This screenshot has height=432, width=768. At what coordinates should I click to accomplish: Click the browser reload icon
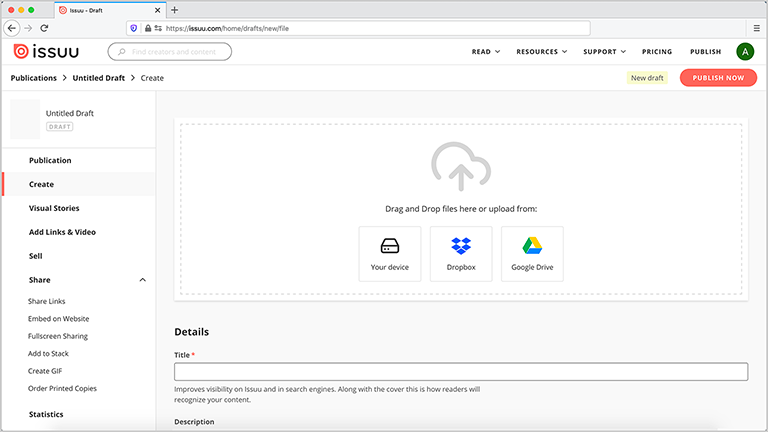coord(44,29)
